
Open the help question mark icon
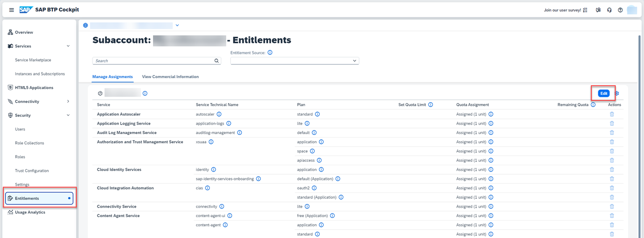coord(620,10)
